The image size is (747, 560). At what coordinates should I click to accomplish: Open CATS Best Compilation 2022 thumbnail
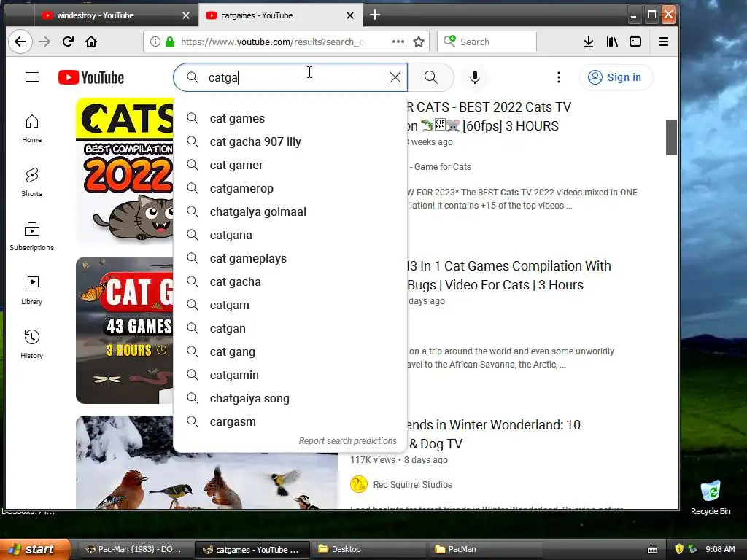tap(125, 171)
